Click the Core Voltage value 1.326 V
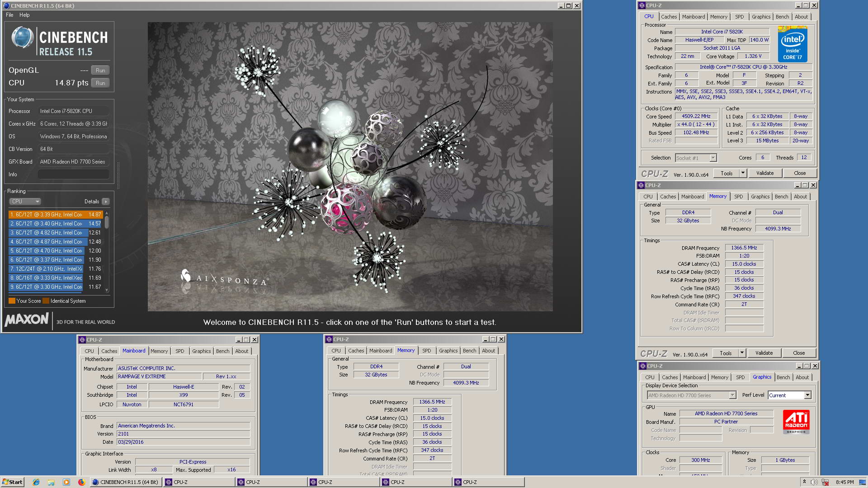868x488 pixels. [753, 56]
